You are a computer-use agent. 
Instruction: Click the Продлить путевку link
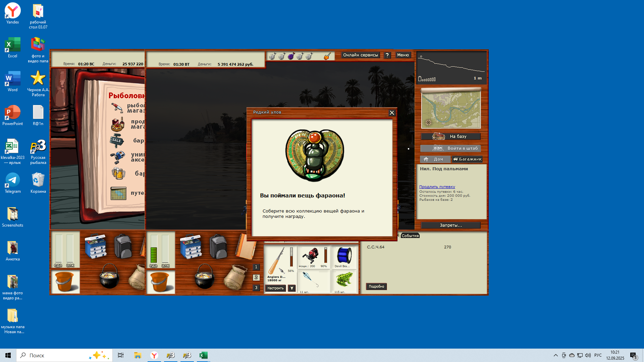point(437,187)
